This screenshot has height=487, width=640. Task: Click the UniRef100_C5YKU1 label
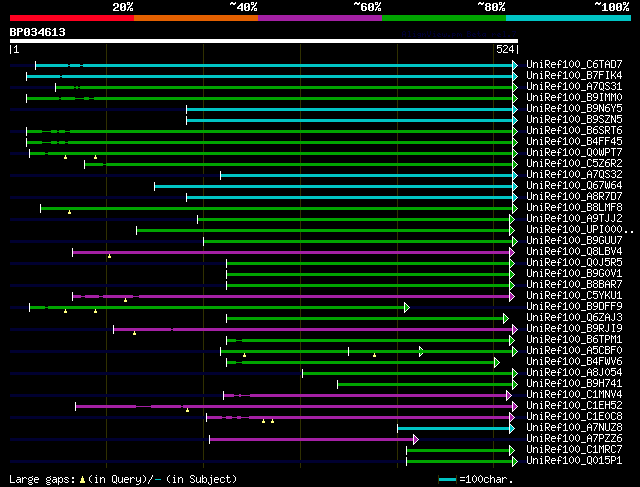click(x=574, y=296)
